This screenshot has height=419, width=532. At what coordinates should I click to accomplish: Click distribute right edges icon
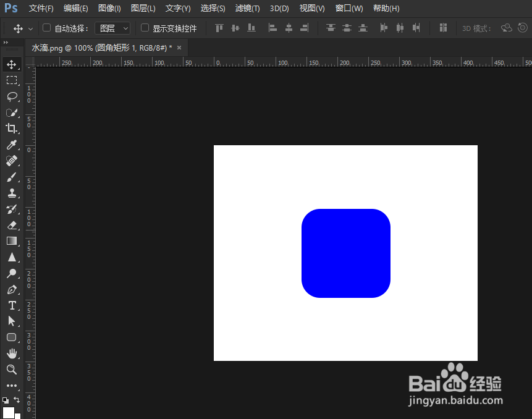[416, 28]
